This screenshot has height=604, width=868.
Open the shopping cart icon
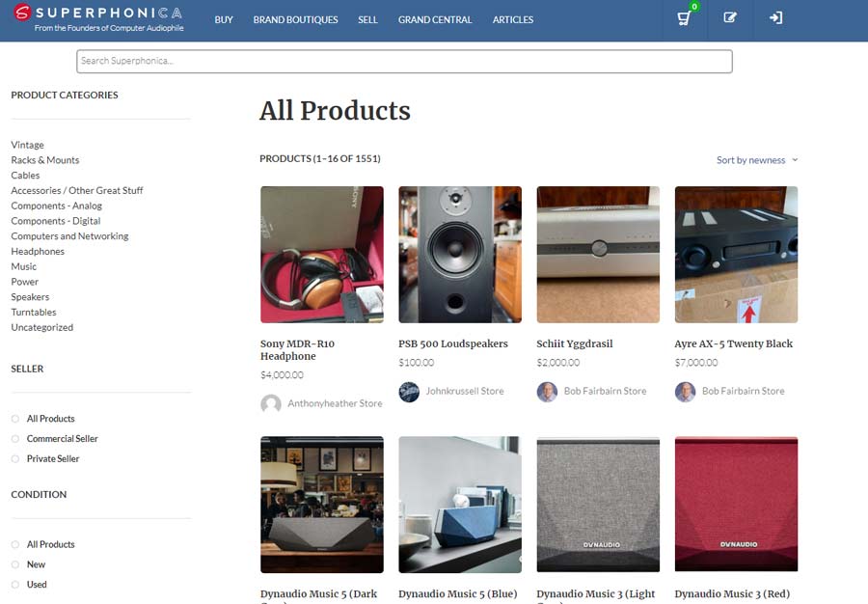click(685, 19)
